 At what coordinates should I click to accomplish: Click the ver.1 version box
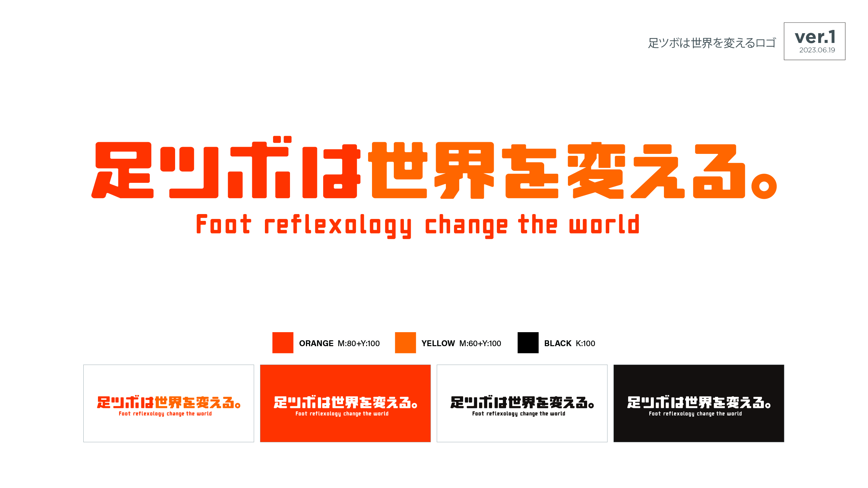(814, 41)
